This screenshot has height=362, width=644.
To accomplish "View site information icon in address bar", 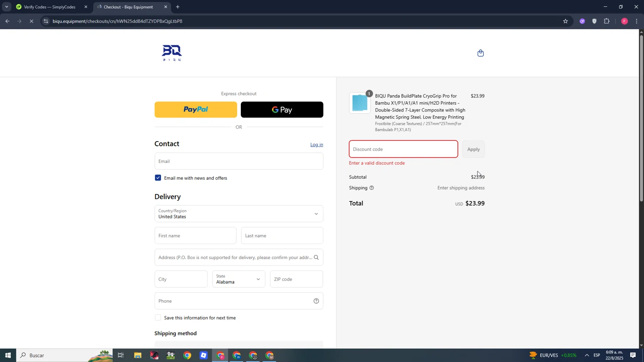I will pos(46,21).
